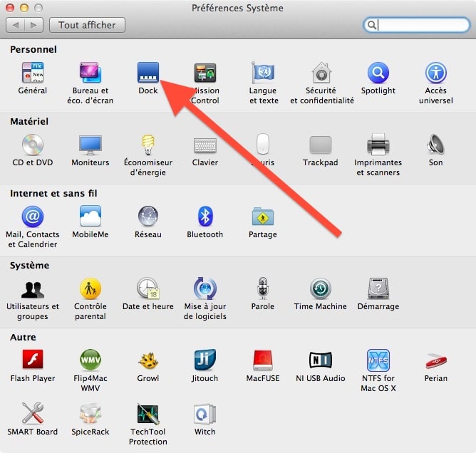Focus the search field in toolbar

(x=416, y=25)
